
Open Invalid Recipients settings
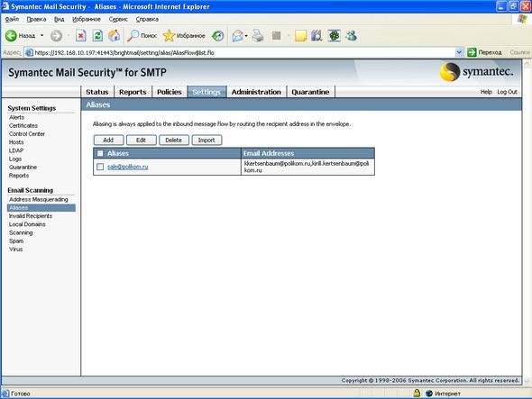click(x=31, y=216)
